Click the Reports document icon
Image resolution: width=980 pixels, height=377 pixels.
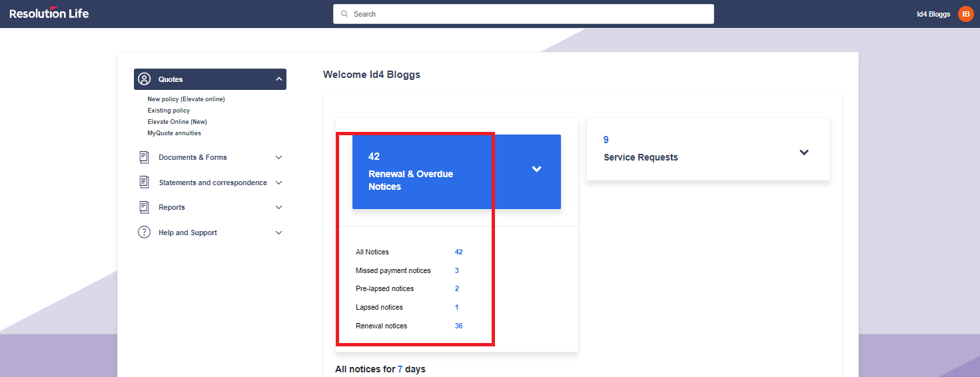click(x=144, y=207)
